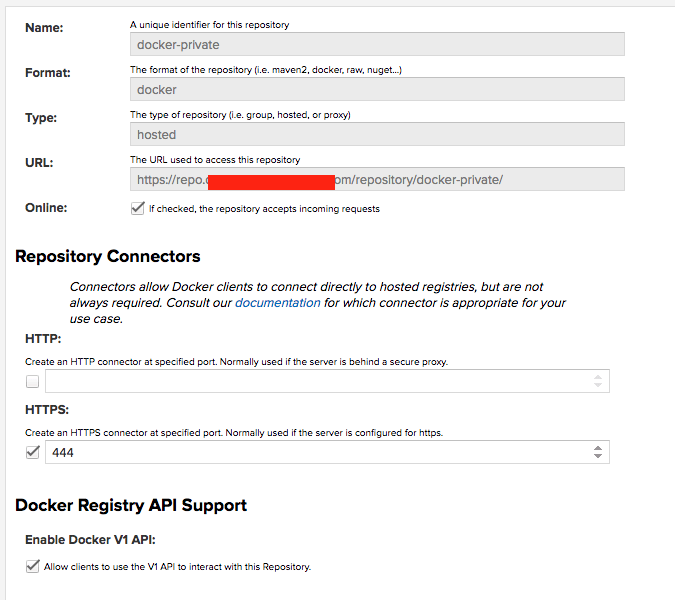
Task: Click the Docker Registry API Support heading
Action: pyautogui.click(x=131, y=505)
